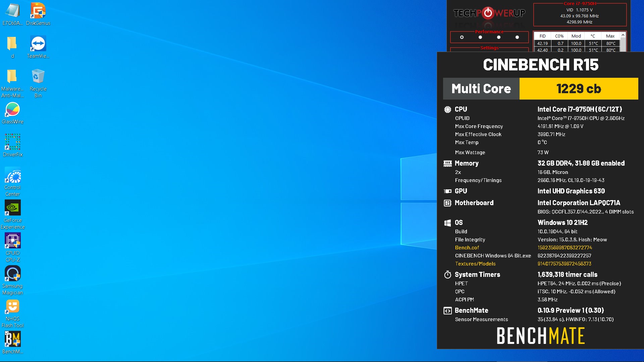This screenshot has height=362, width=644.
Task: Click the Max Wattage 73 W value
Action: (543, 153)
